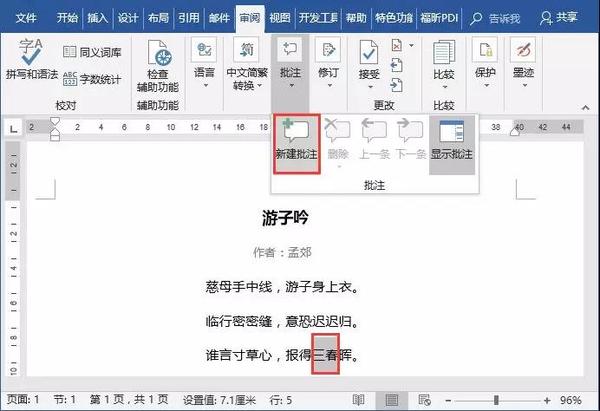Switch to the 福昕PDF tab

click(x=439, y=18)
